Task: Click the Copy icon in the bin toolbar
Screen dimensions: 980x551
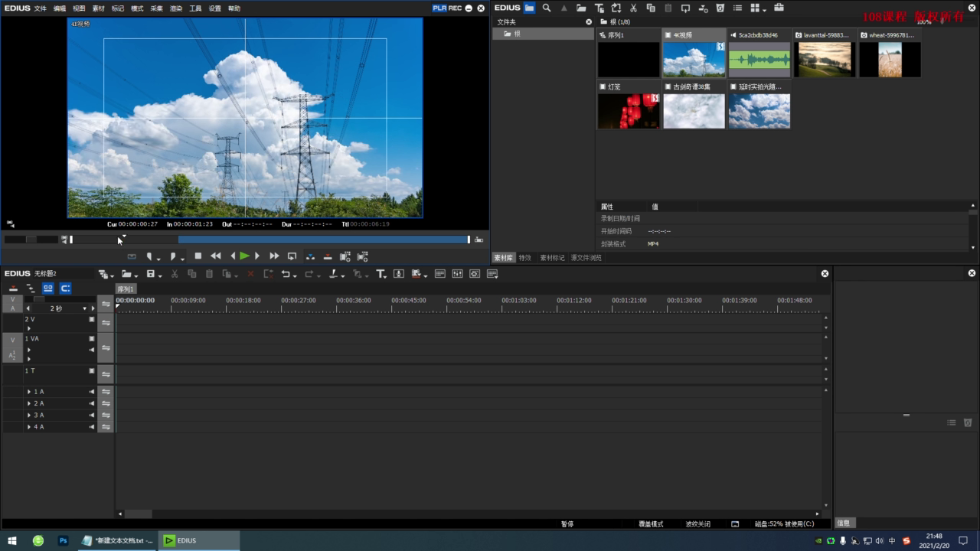Action: tap(651, 8)
